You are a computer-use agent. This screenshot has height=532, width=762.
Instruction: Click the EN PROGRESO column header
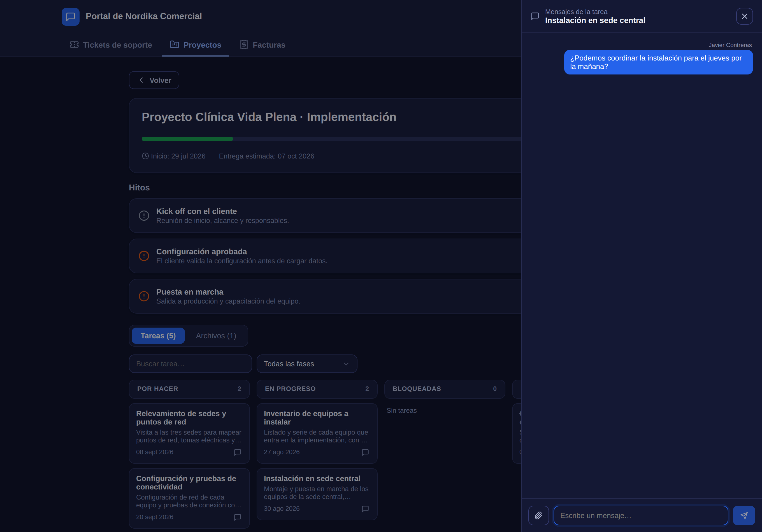click(317, 389)
